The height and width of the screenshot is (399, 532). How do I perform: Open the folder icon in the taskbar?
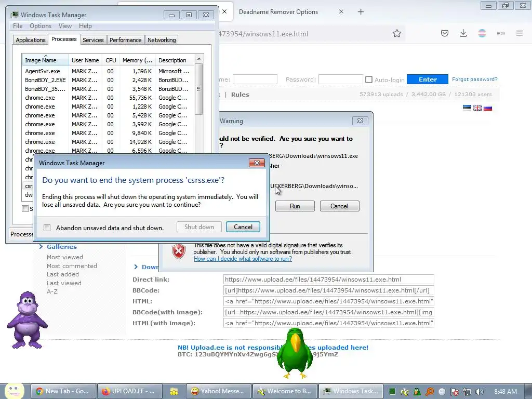[174, 392]
